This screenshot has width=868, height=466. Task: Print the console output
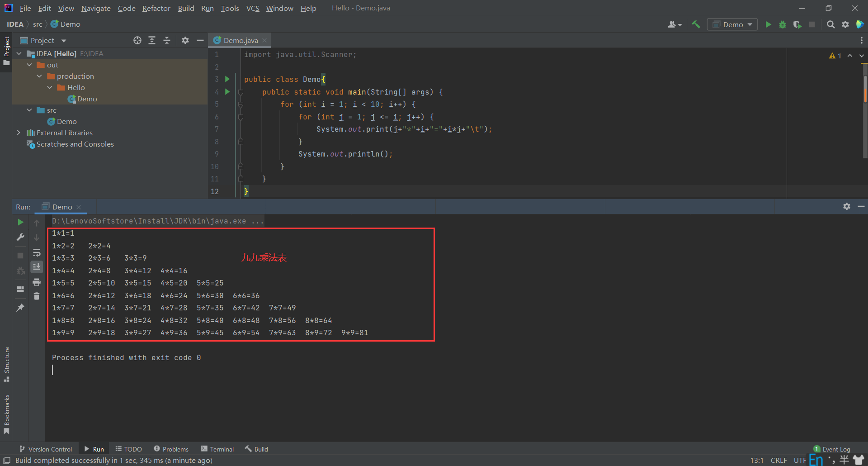tap(37, 282)
